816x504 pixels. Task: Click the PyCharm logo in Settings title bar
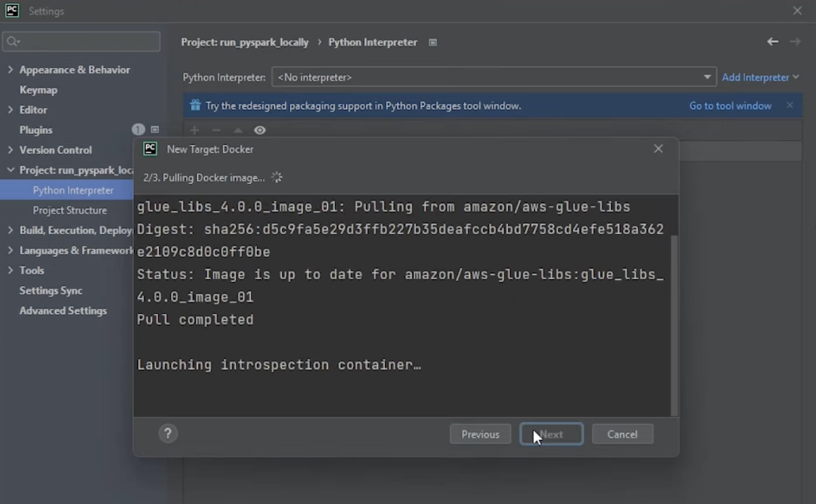12,10
